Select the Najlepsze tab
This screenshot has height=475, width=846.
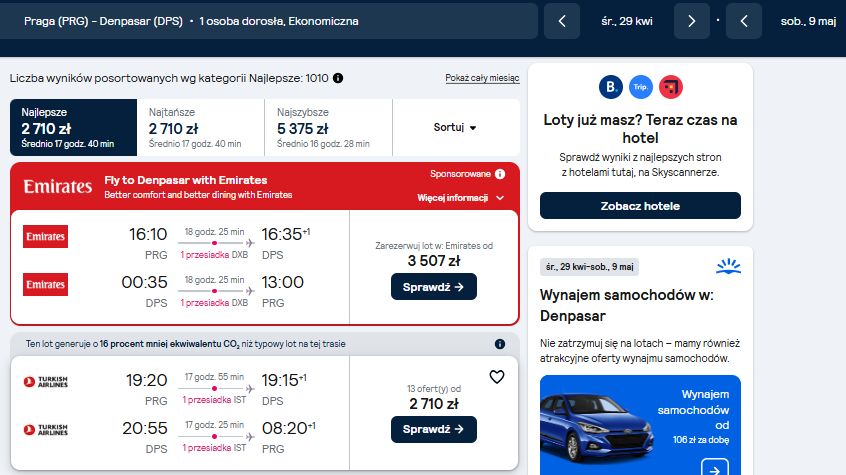[x=73, y=127]
